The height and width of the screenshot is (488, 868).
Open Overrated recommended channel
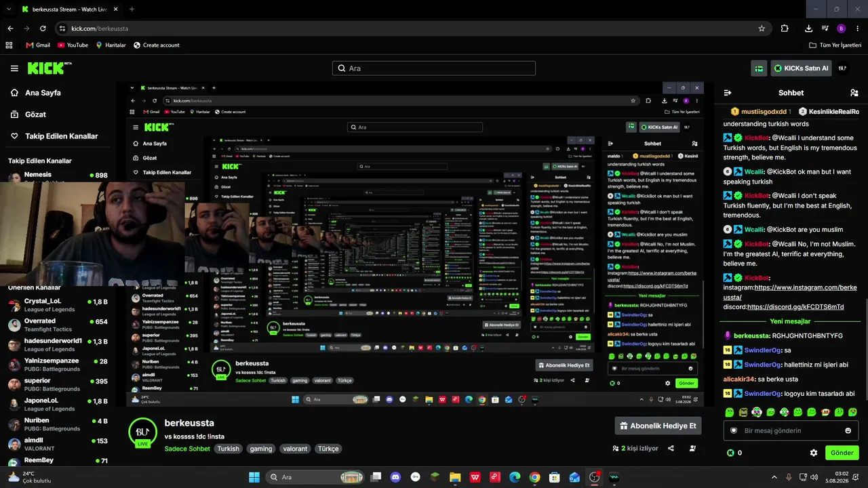58,325
